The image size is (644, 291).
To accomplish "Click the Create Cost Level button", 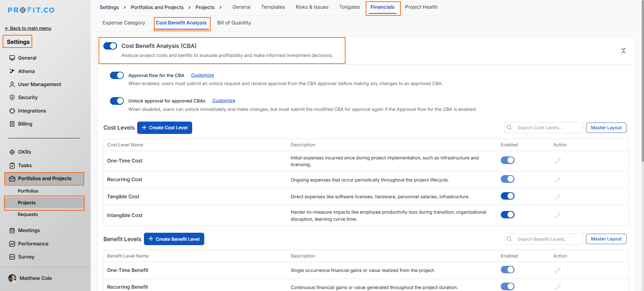I will pos(165,128).
